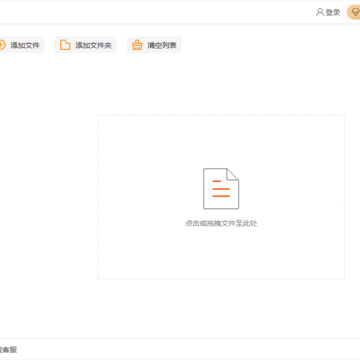
Task: Click the 添加文件夹 button
Action: click(86, 45)
